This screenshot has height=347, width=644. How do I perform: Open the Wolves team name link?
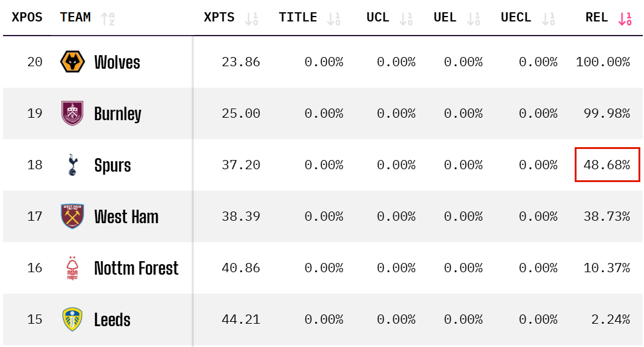coord(117,62)
